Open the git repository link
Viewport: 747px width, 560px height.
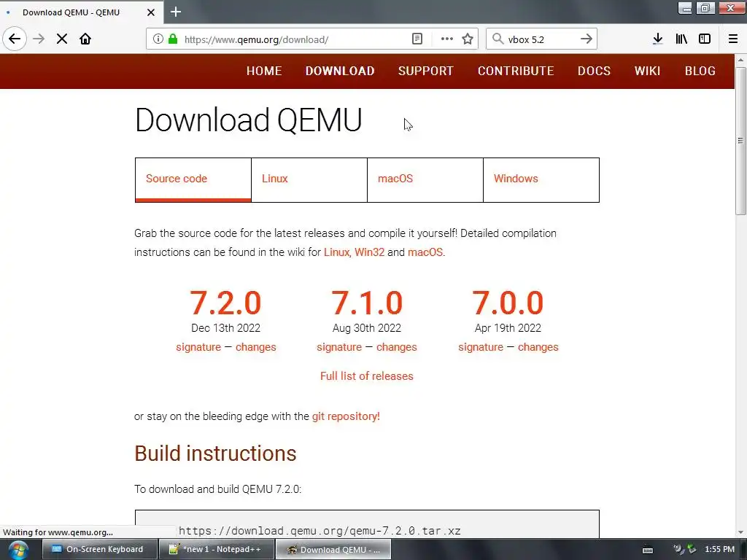pyautogui.click(x=346, y=416)
